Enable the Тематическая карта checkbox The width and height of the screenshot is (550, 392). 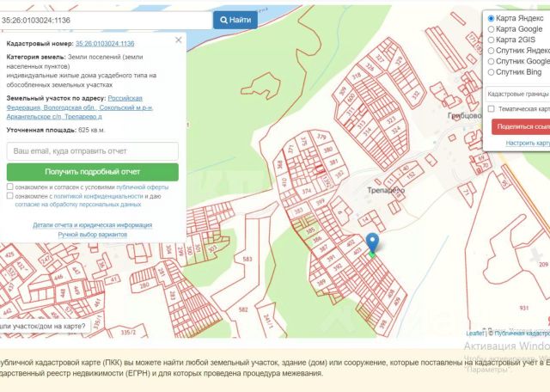491,109
